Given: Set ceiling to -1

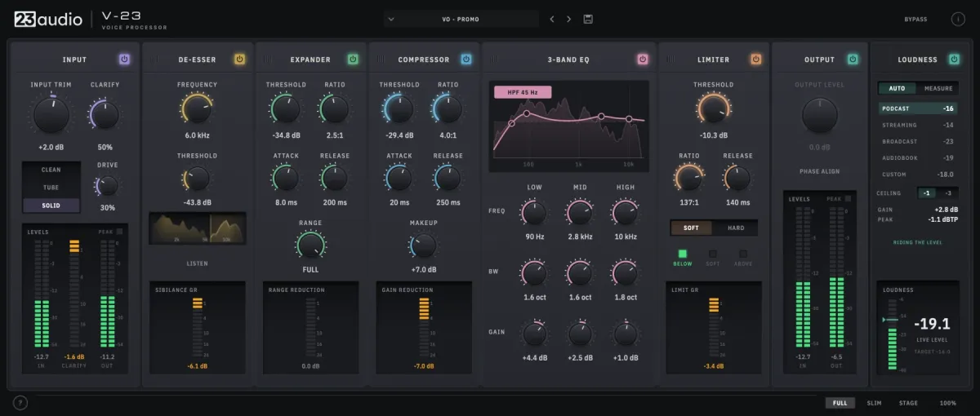Looking at the screenshot, I should pyautogui.click(x=927, y=193).
